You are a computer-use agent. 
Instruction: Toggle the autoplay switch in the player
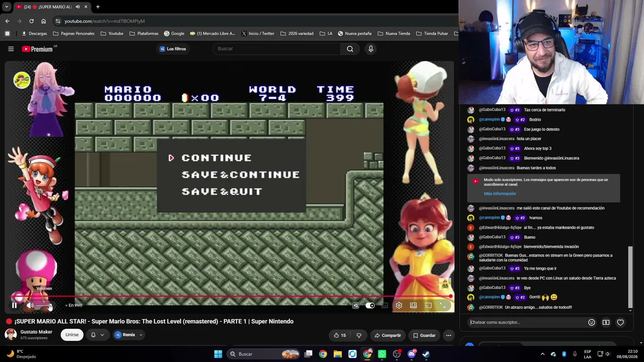click(x=370, y=305)
